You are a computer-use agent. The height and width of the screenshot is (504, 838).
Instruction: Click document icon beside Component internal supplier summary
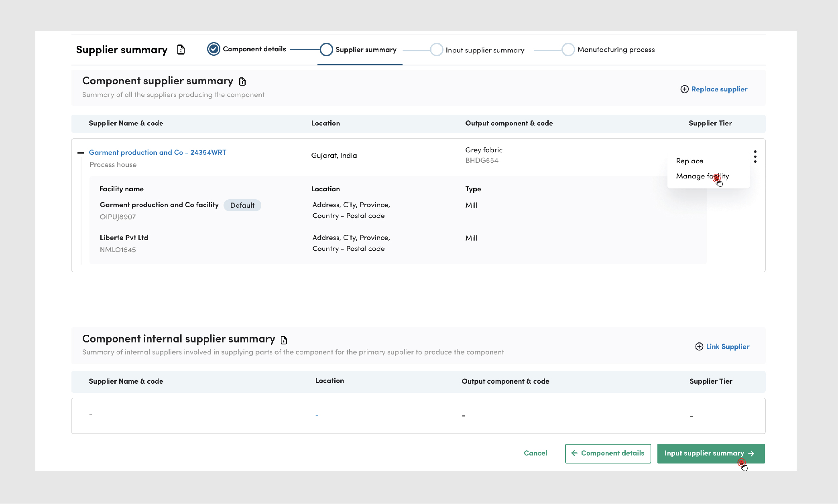[284, 340]
